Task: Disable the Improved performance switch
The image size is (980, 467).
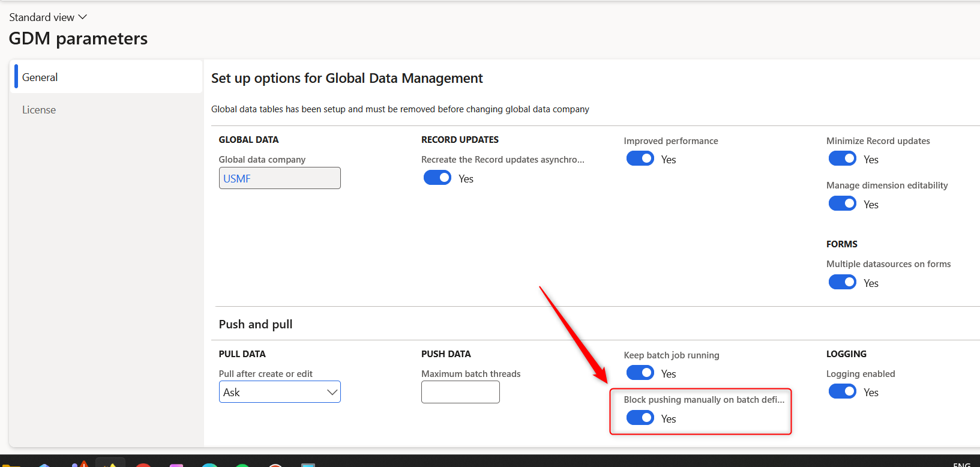Action: point(640,159)
